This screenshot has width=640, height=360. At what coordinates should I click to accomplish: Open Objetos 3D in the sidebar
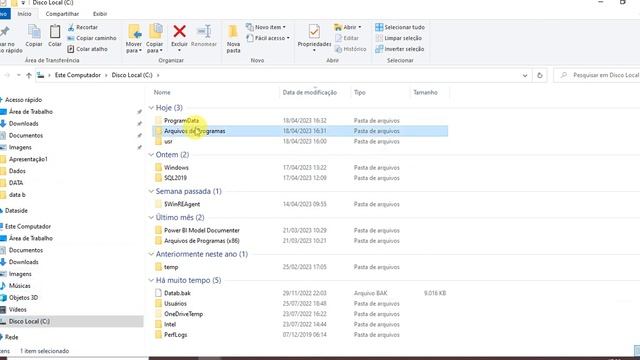(23, 298)
